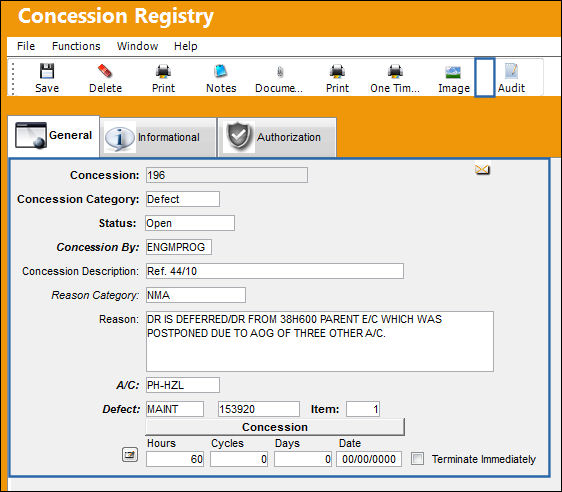Switch to the Informational tab

158,137
